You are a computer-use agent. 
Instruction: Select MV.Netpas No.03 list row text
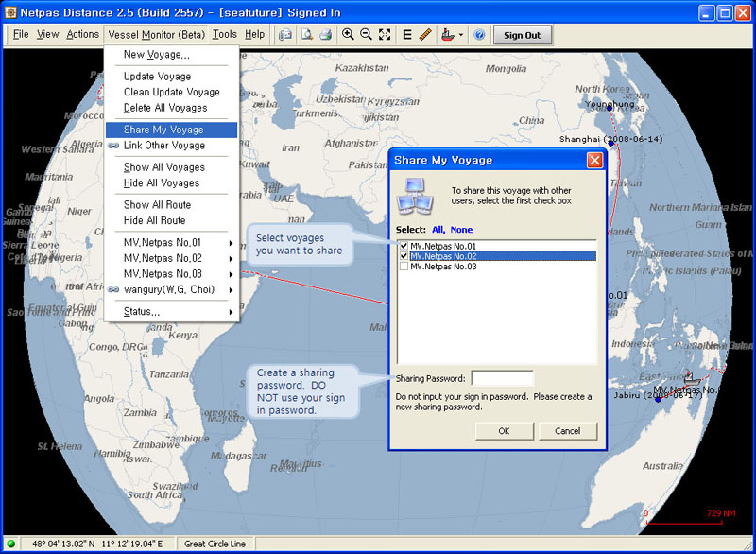pos(443,267)
